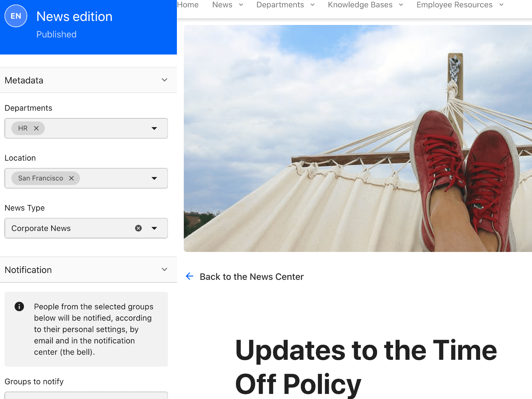Click the Groups to notify input field

pos(86,396)
